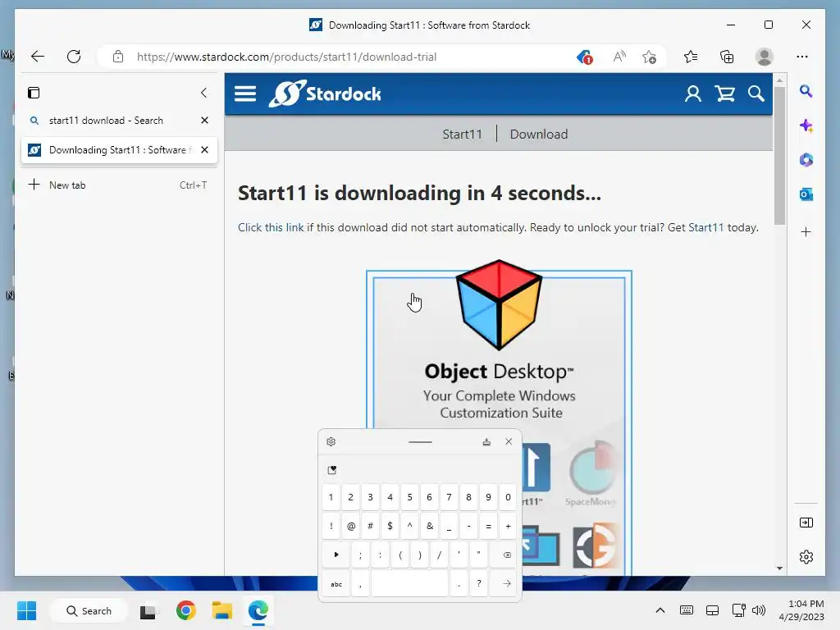Open the Favorites list

coord(691,57)
